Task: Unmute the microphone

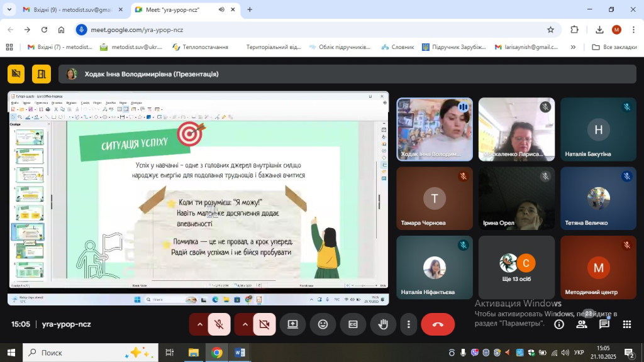Action: [x=219, y=324]
